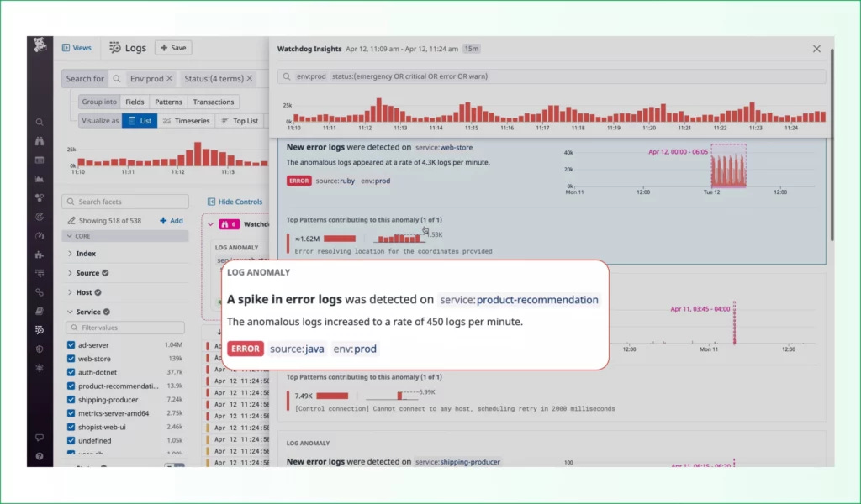Image resolution: width=861 pixels, height=504 pixels.
Task: Open the chat bubble sidebar icon
Action: 40,438
